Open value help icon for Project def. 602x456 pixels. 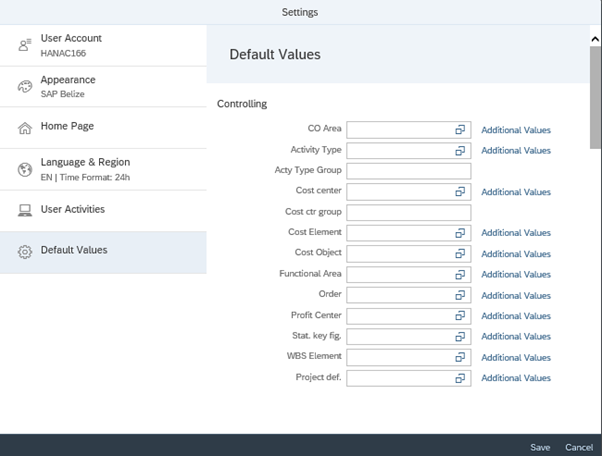pyautogui.click(x=461, y=378)
